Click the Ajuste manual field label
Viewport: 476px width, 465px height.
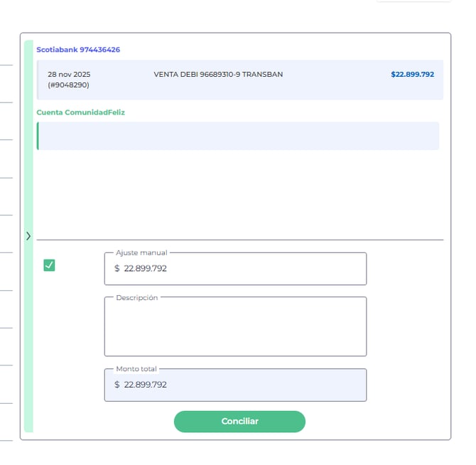(142, 252)
